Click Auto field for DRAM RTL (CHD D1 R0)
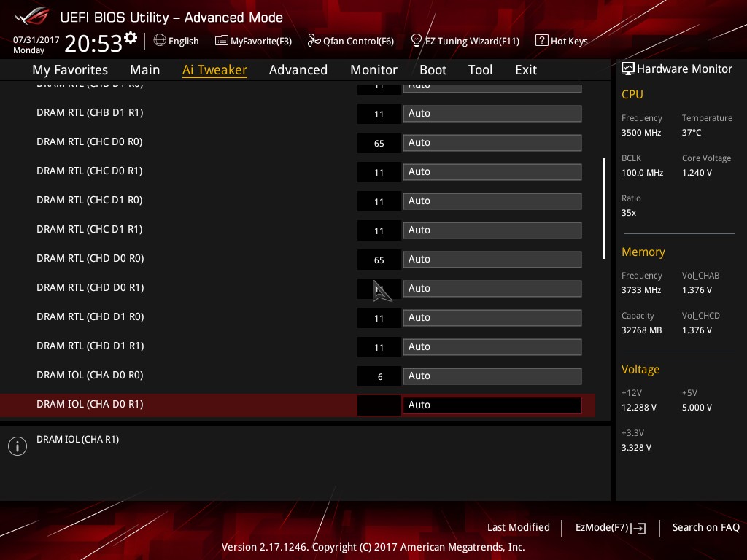Image resolution: width=747 pixels, height=560 pixels. [492, 318]
